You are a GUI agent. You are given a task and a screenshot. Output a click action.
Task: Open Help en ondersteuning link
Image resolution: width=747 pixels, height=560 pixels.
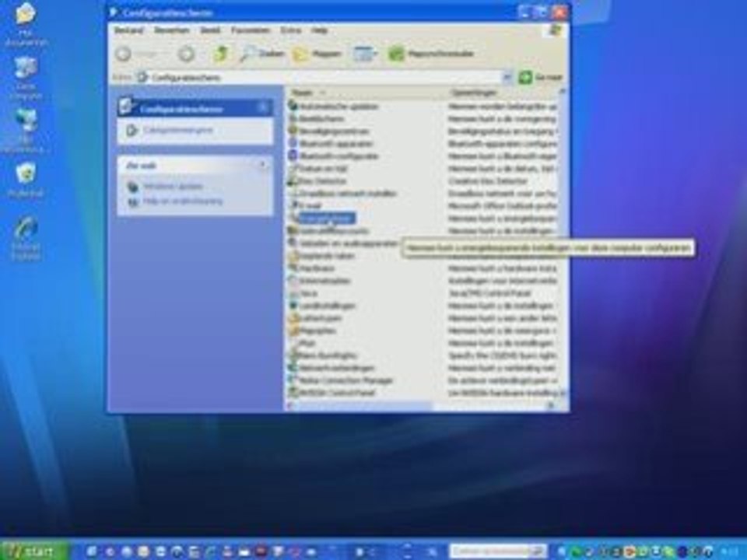tap(183, 201)
